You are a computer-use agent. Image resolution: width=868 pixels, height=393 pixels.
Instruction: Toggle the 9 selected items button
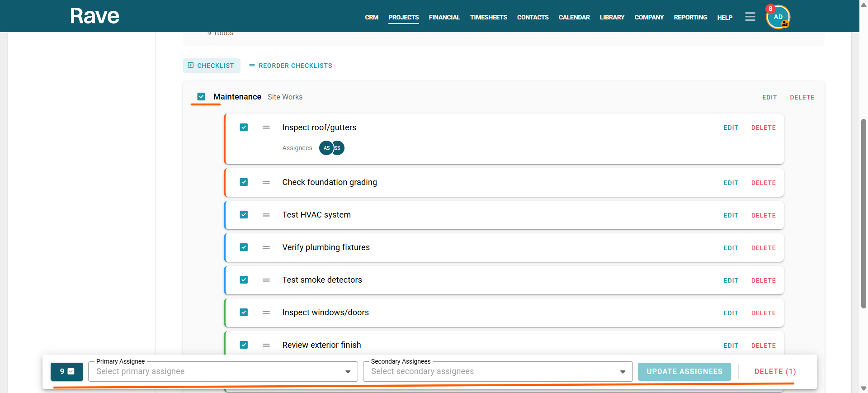(x=67, y=372)
